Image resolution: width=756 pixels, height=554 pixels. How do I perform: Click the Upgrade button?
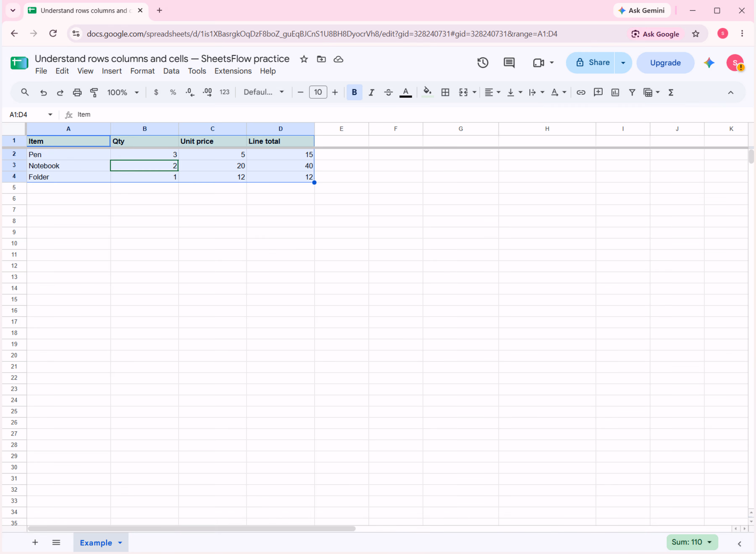[x=665, y=63]
